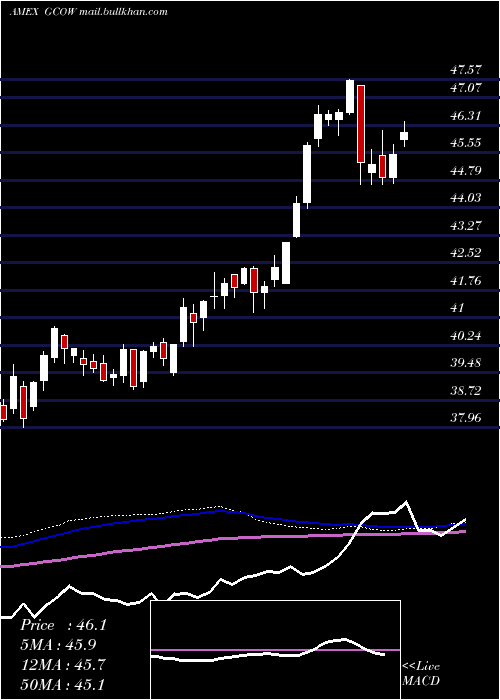500x700 pixels.
Task: Click the 45.55 price axis label
Action: tap(466, 143)
